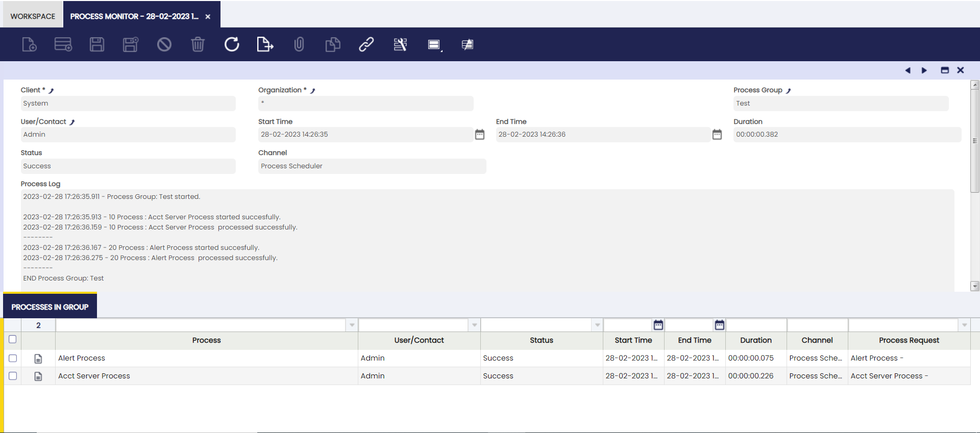Image resolution: width=980 pixels, height=433 pixels.
Task: Open Alert Process row form icon
Action: (x=38, y=359)
